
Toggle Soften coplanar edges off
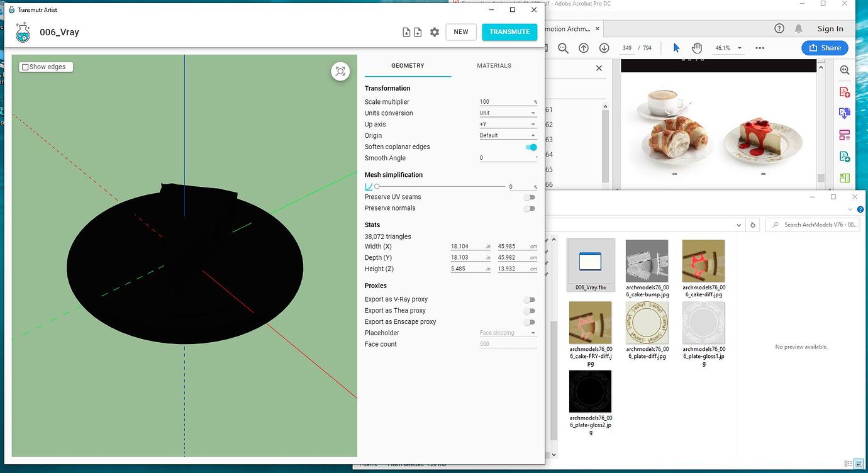531,147
